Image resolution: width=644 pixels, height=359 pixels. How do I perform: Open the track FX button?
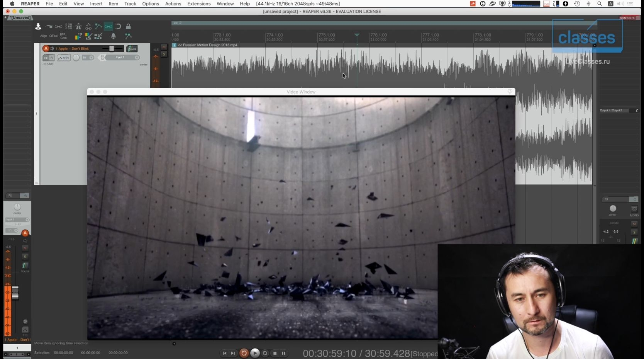click(46, 58)
